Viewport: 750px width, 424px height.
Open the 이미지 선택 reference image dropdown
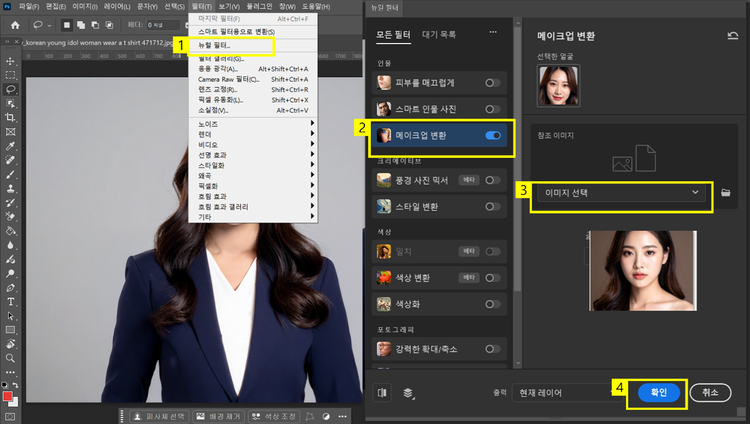point(621,192)
